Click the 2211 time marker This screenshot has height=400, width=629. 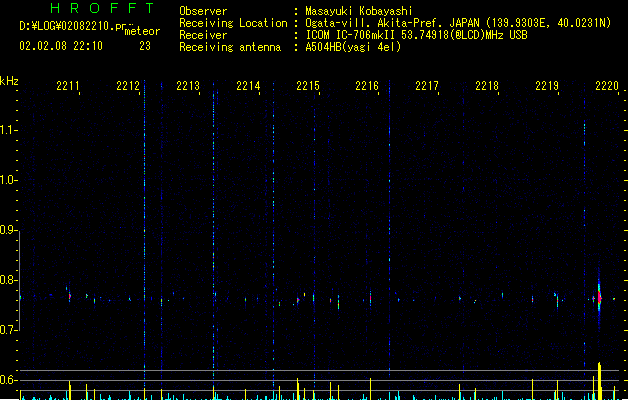(68, 86)
